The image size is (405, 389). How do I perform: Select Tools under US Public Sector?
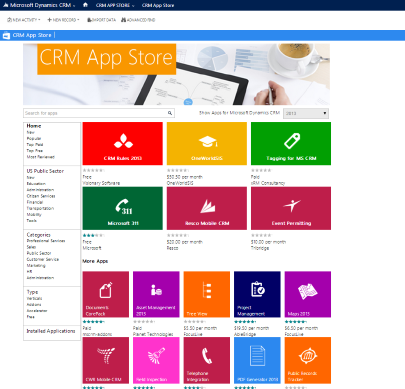32,221
